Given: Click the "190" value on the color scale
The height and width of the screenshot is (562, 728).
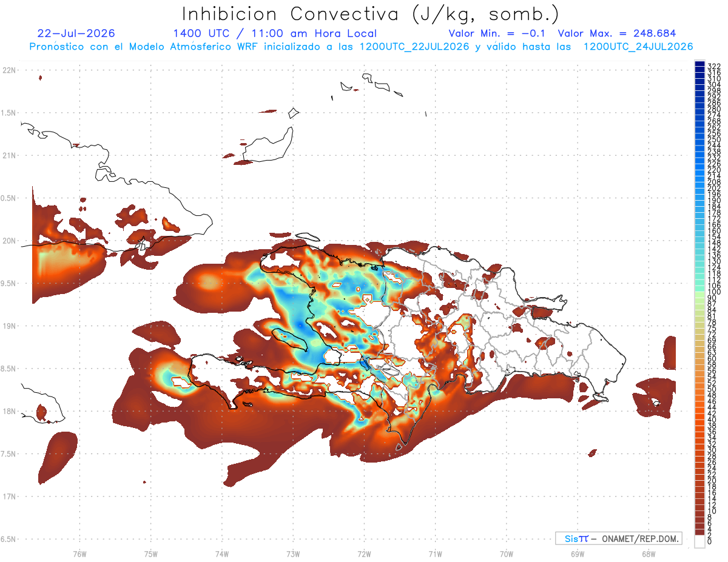Looking at the screenshot, I should [714, 201].
